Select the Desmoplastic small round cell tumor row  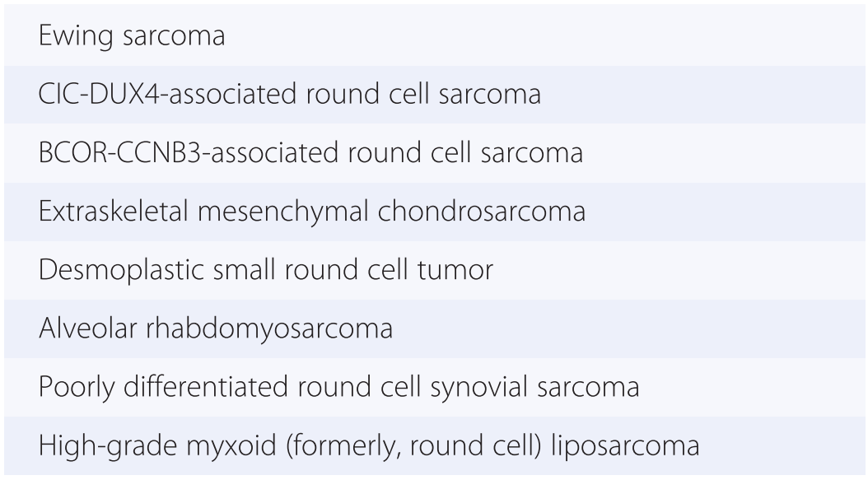coord(434,270)
